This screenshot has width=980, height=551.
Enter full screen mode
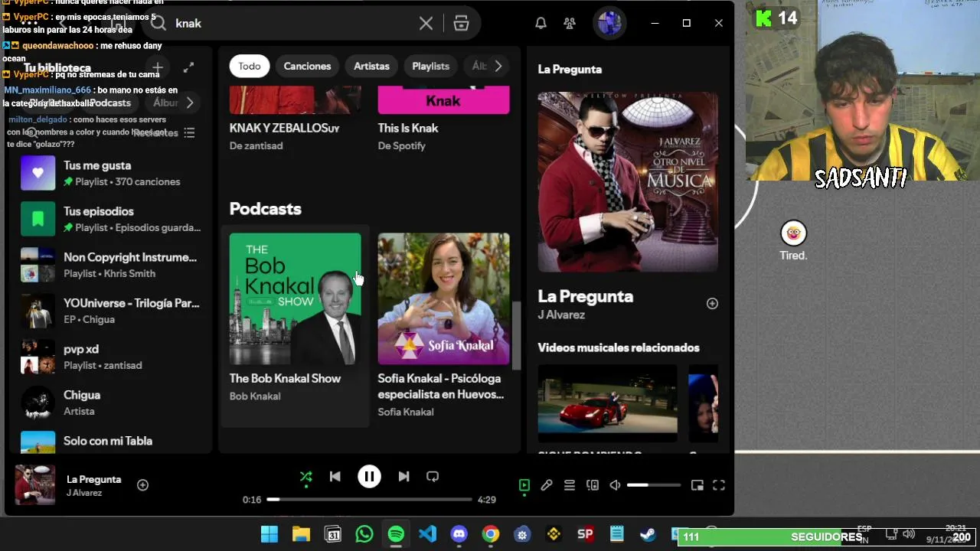[x=719, y=485]
